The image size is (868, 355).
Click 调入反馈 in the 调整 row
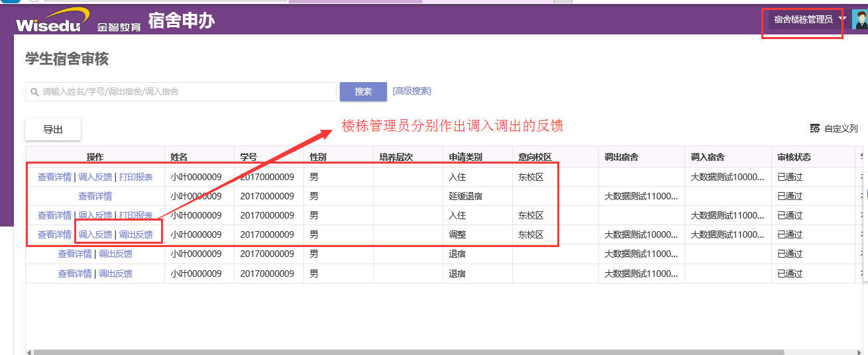[x=95, y=234]
